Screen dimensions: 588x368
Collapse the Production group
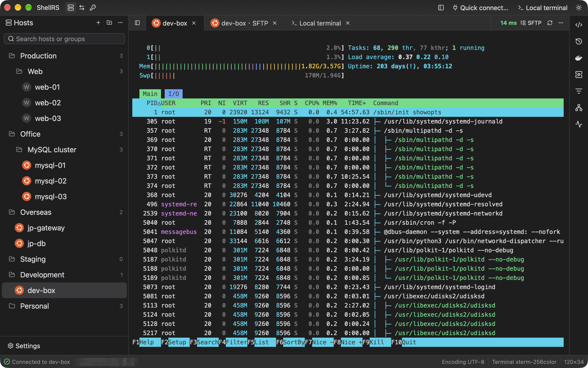click(64, 56)
